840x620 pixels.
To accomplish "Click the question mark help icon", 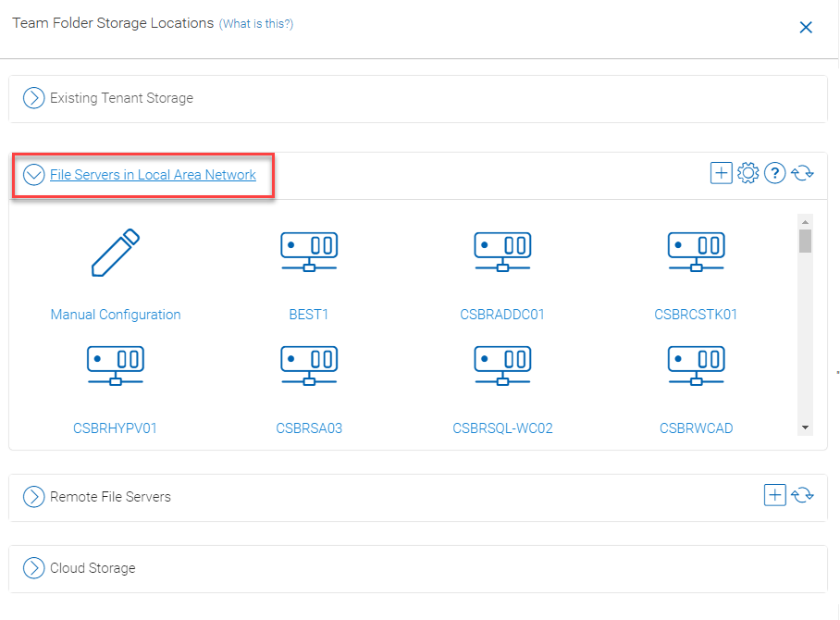I will click(x=774, y=173).
